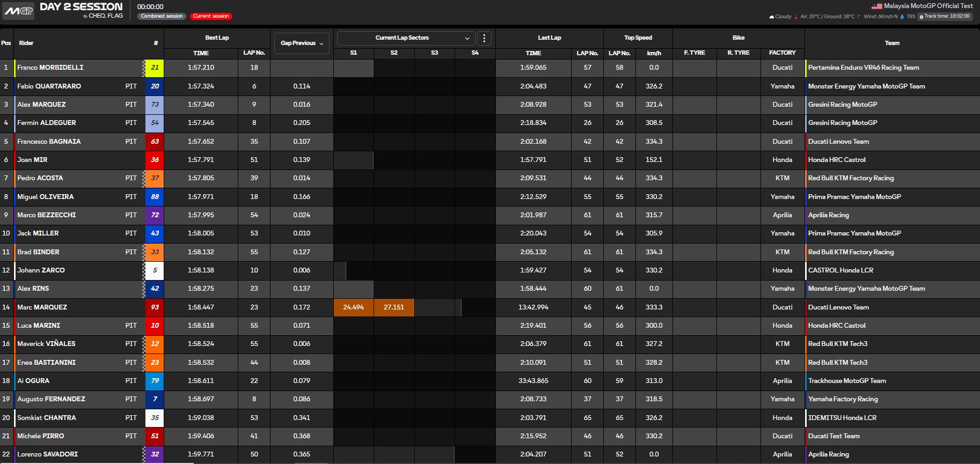This screenshot has width=980, height=464.
Task: Click the FACTORY column header
Action: click(x=782, y=53)
